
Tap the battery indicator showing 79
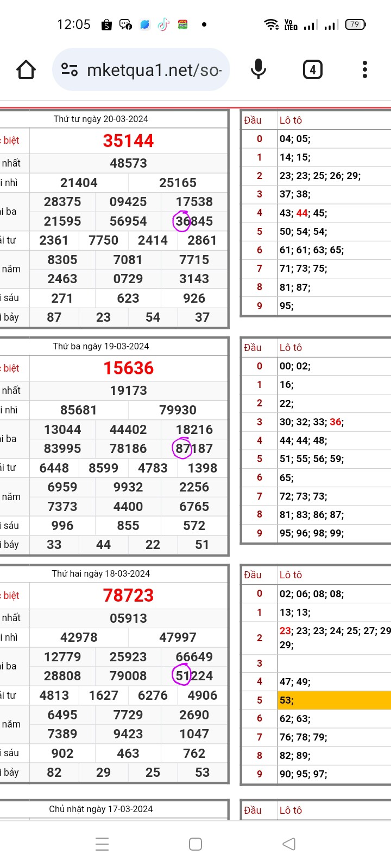click(x=356, y=24)
